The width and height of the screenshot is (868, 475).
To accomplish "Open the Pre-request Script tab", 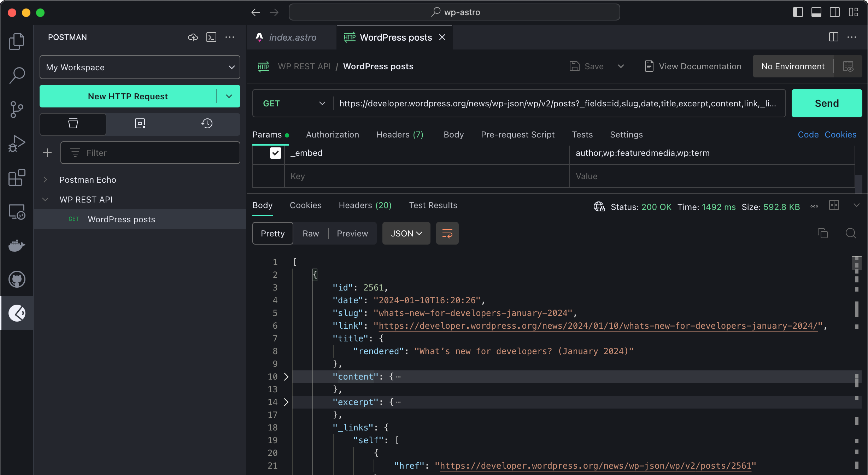I will point(518,135).
